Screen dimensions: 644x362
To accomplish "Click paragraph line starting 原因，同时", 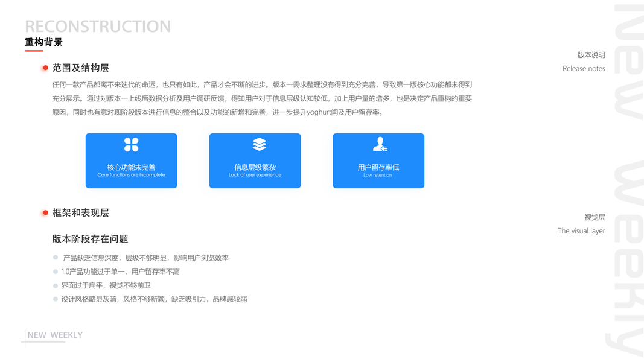I will tap(218, 112).
